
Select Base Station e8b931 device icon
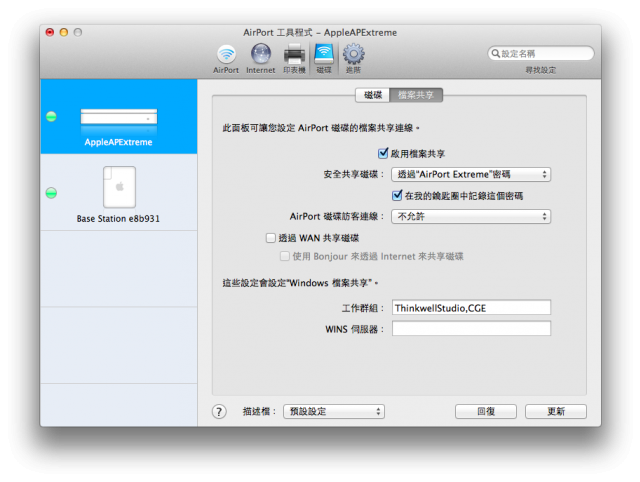[x=119, y=187]
